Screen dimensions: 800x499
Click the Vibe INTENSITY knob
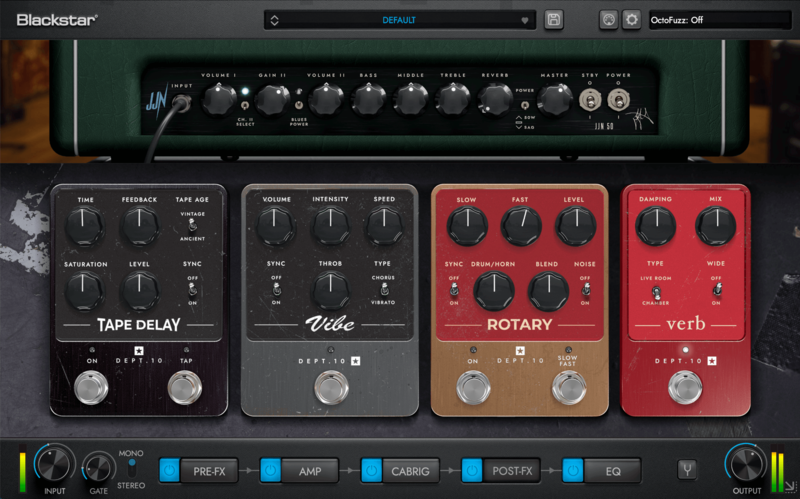point(331,226)
